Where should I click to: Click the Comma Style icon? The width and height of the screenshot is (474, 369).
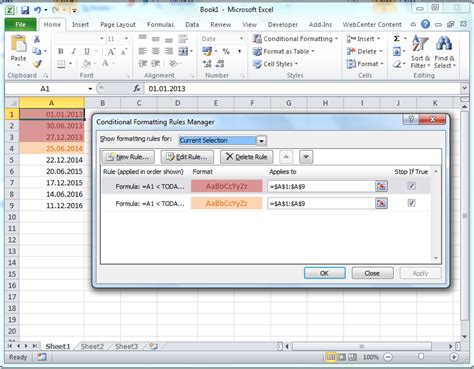pos(240,51)
